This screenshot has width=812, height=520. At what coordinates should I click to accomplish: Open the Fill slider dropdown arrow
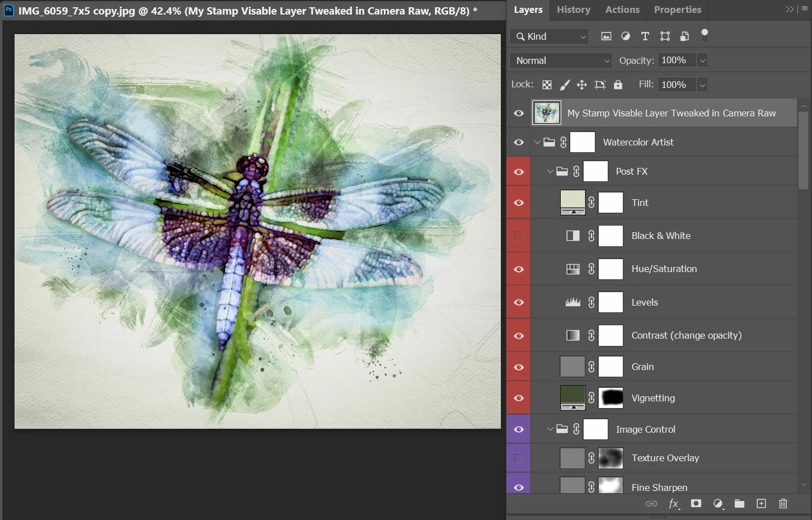pos(702,85)
